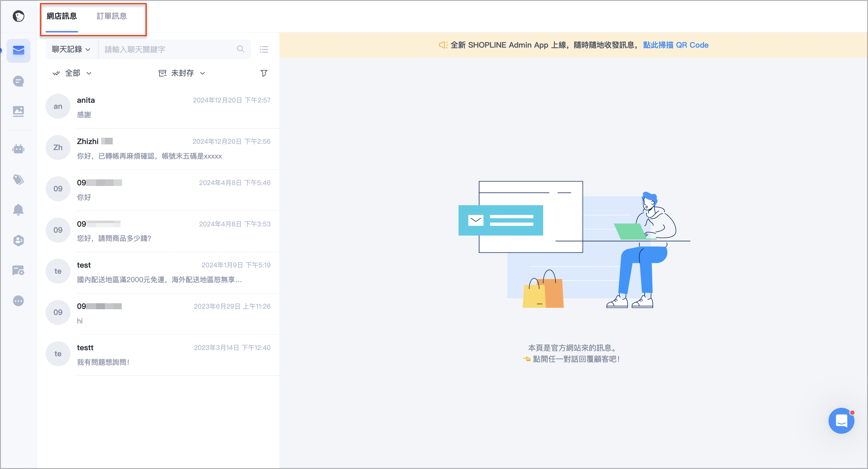Expand the 聊天記錄 dropdown
Screen dimensions: 868x469
(71, 49)
